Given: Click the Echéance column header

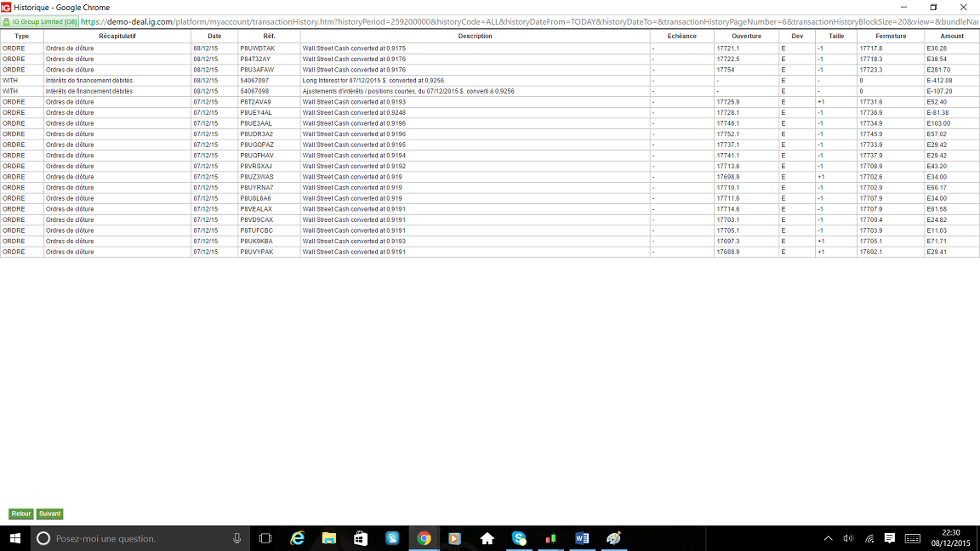Looking at the screenshot, I should (x=682, y=37).
